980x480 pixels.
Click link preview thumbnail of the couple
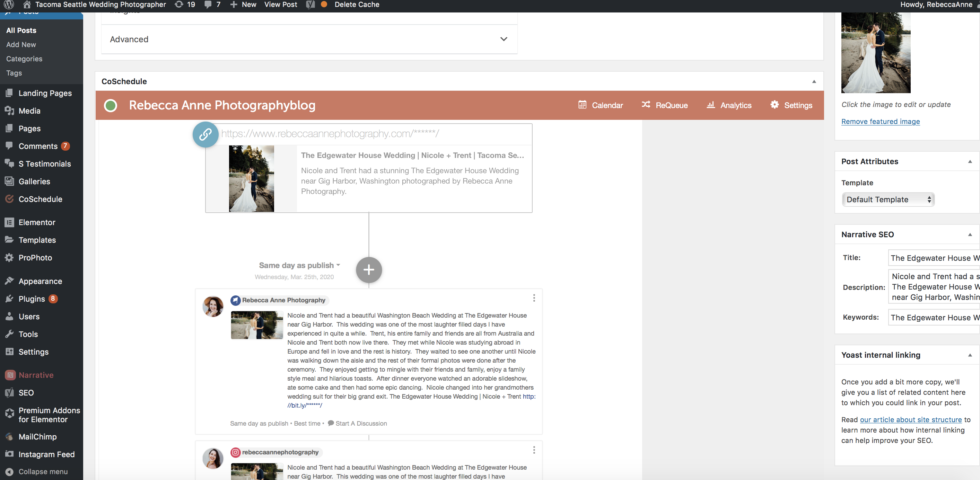[251, 178]
